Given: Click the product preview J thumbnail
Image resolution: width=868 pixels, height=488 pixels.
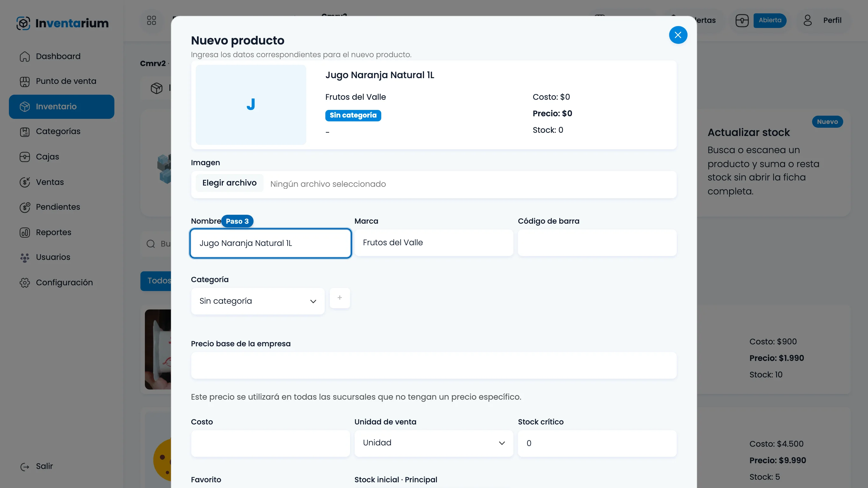Looking at the screenshot, I should click(x=251, y=105).
